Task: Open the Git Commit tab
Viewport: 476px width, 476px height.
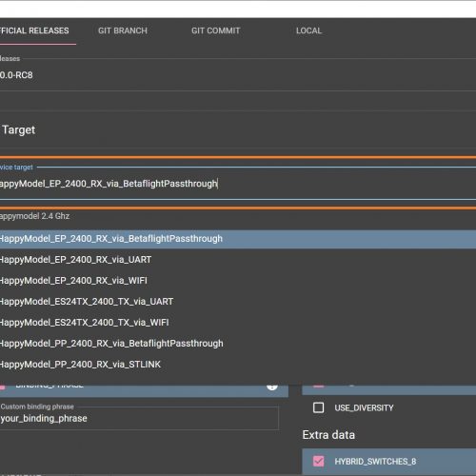Action: pos(215,30)
